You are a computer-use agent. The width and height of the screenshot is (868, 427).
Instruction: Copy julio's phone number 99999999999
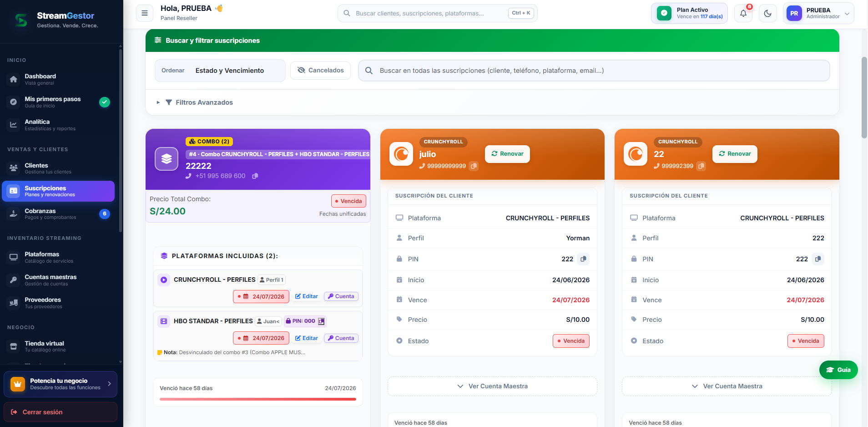(x=474, y=166)
